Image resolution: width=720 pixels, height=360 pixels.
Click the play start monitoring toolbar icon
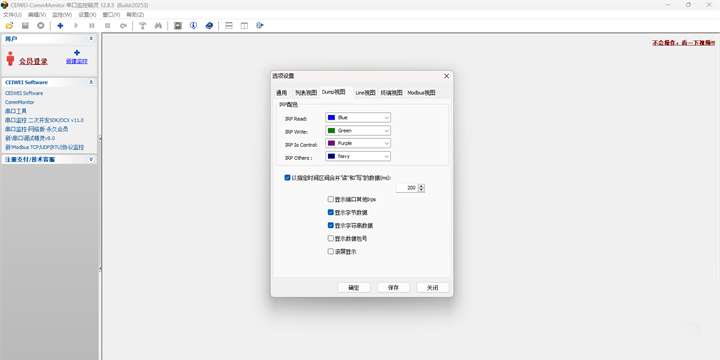coord(76,26)
